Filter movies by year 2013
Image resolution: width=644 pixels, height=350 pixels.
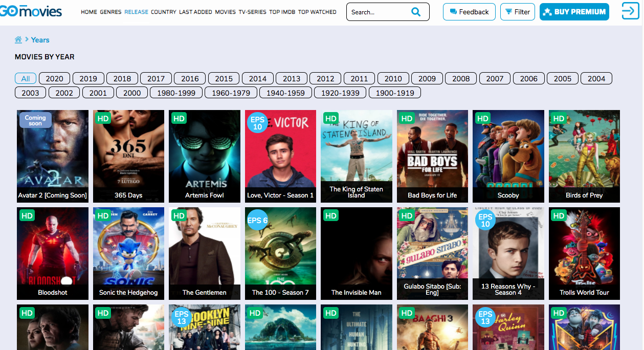292,78
